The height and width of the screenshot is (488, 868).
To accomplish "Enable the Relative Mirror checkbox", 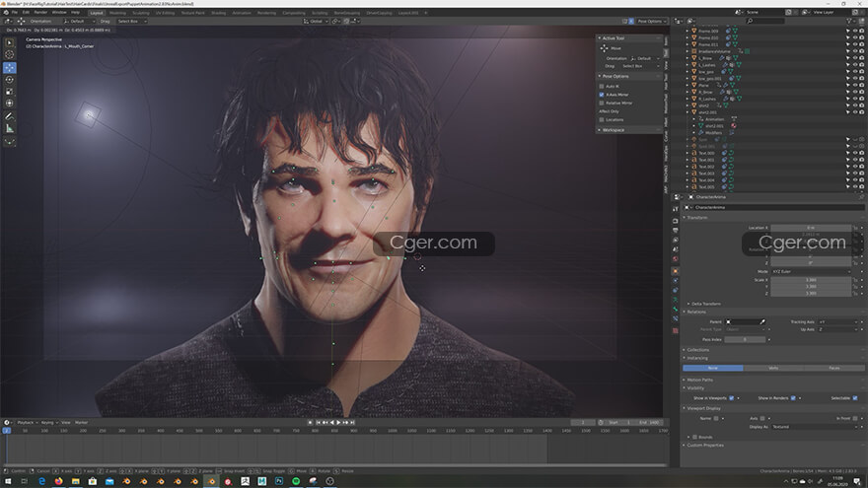I will [602, 103].
